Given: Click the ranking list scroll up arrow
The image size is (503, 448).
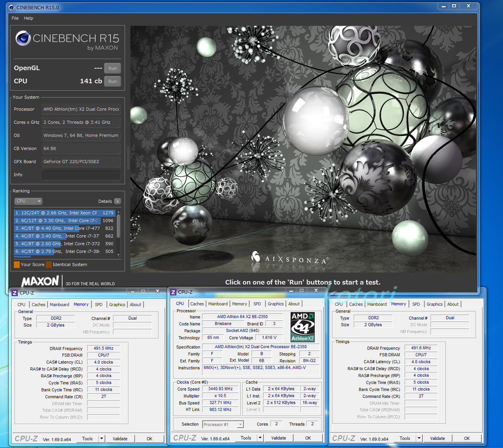Looking at the screenshot, I should click(x=118, y=212).
